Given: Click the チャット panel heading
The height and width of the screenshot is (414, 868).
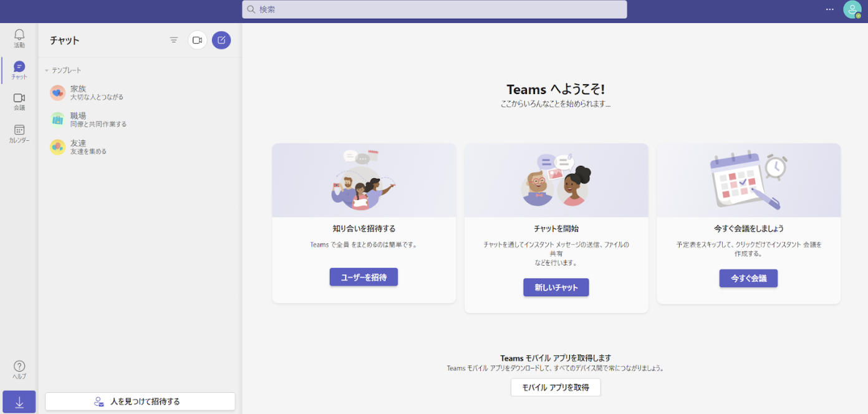Looking at the screenshot, I should [x=65, y=40].
